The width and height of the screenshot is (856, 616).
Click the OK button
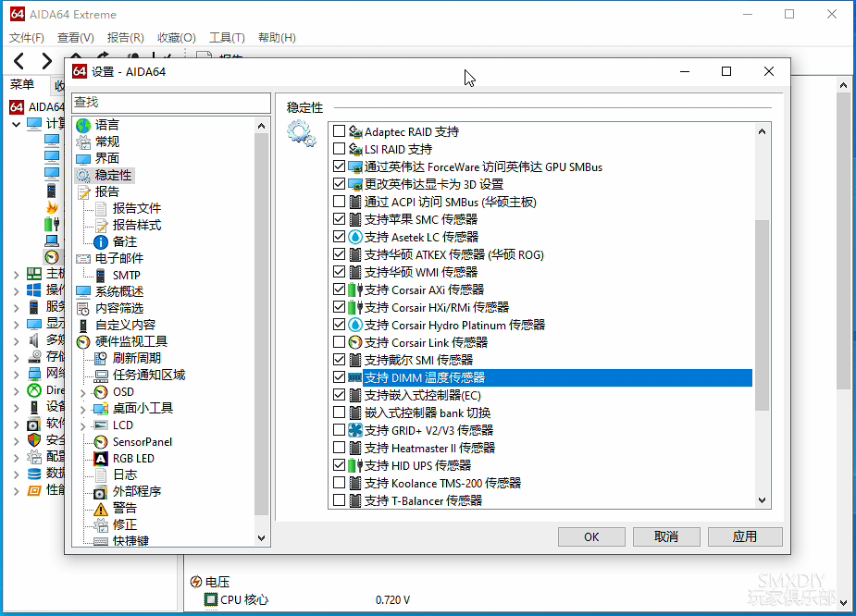tap(591, 536)
